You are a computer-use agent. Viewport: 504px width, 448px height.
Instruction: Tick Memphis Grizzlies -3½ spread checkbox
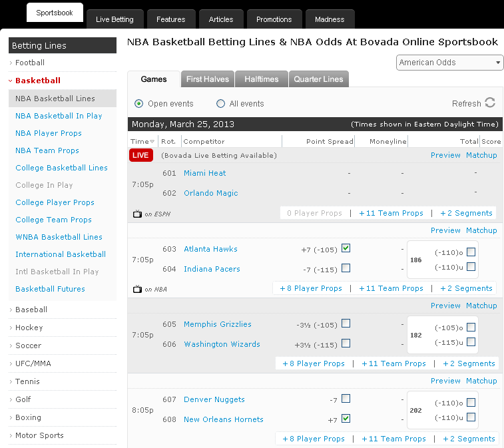click(x=346, y=324)
